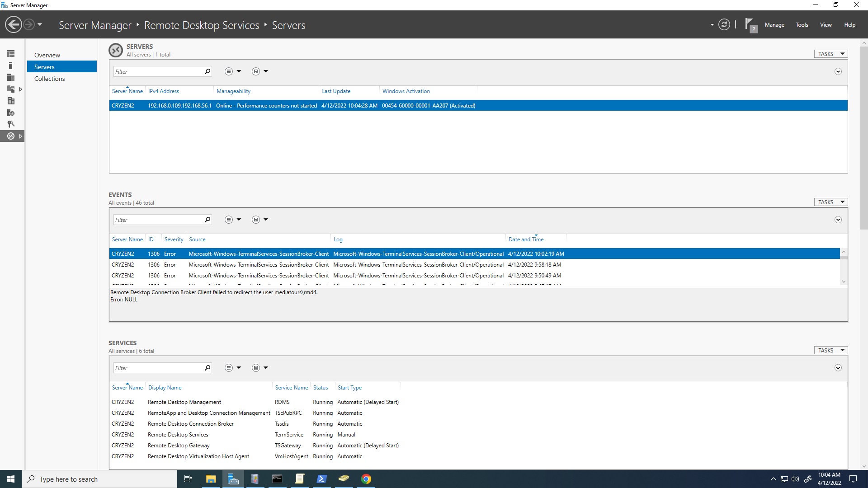Open the Tools menu

coord(802,25)
